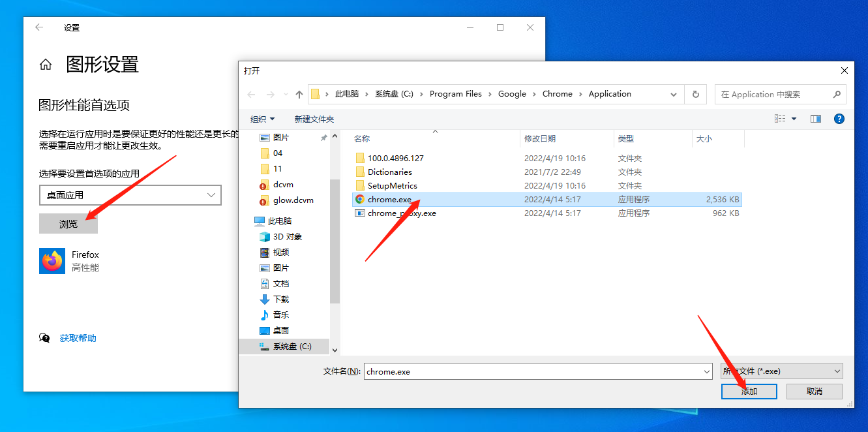Sort files by the 修改日期 column
868x432 pixels.
(540, 139)
